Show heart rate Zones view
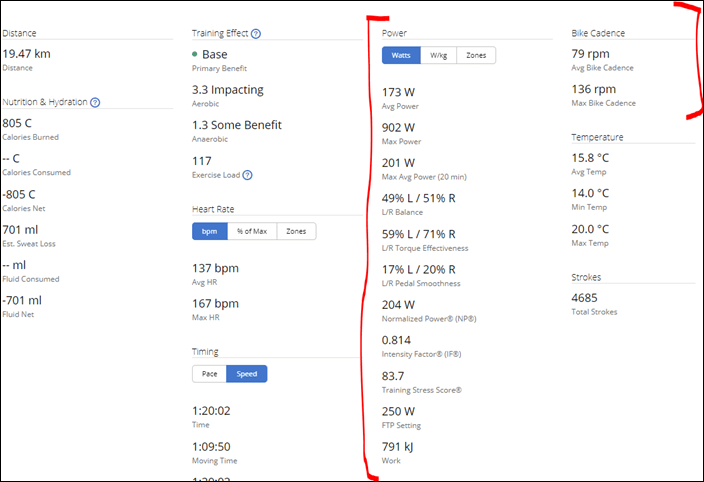 296,231
